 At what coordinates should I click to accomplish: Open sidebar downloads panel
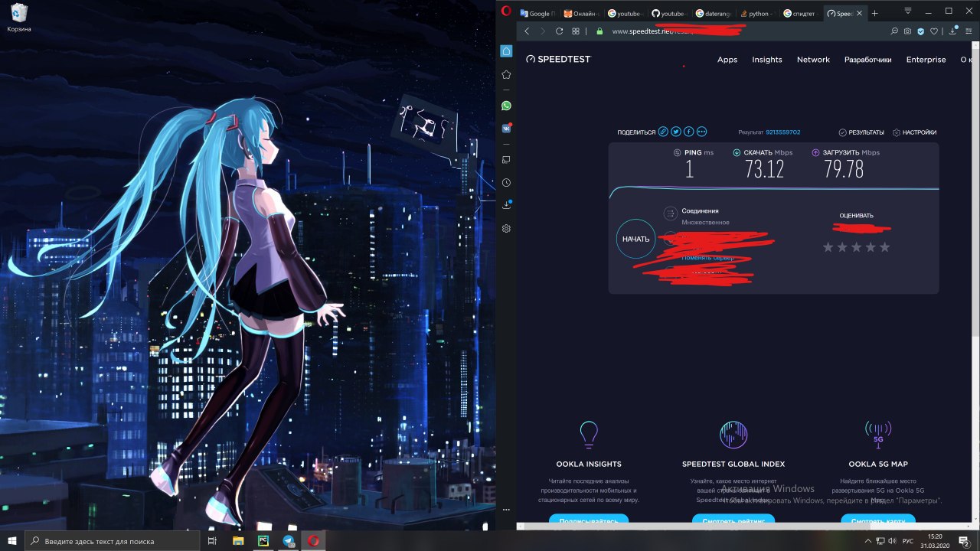506,205
